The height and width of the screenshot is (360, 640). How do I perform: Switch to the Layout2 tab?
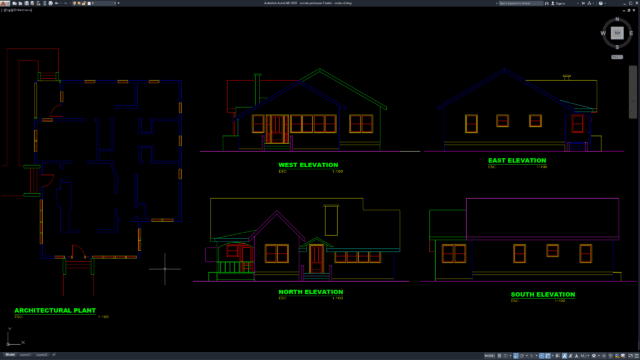[42, 355]
